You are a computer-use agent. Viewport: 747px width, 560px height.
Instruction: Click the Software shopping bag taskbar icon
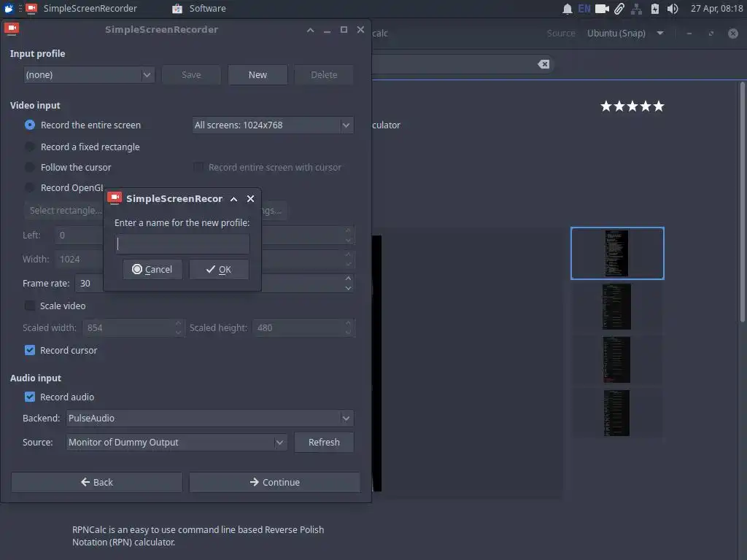pos(177,9)
